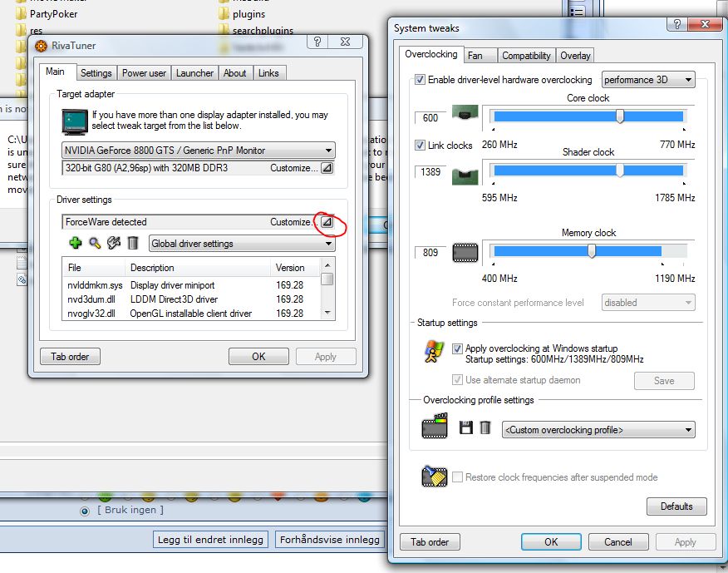Viewport: 728px width, 573px height.
Task: Open Force constant performance level disabled dropdown
Action: 648,303
